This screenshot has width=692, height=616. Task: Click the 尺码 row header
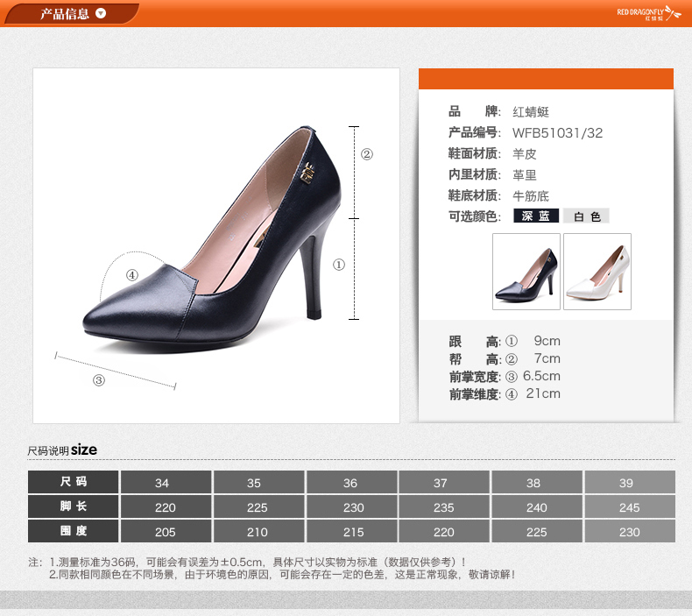74,482
